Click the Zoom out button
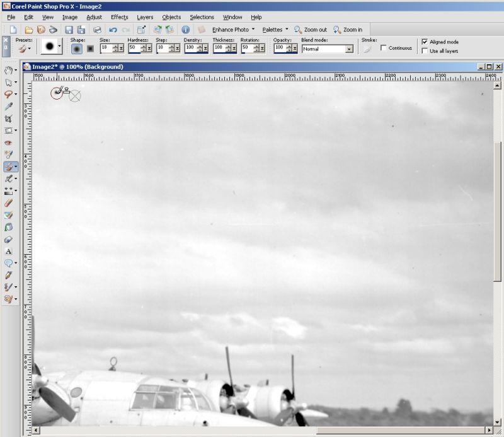 (311, 30)
